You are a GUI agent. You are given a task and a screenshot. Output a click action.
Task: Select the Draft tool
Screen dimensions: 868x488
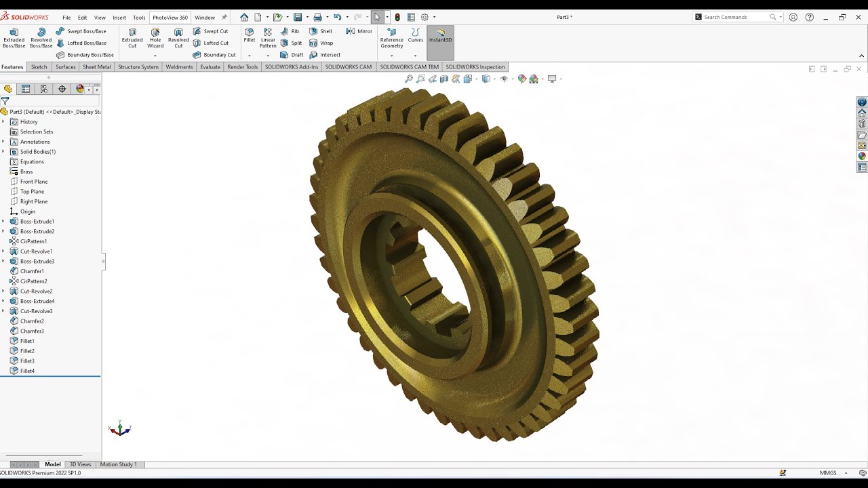[x=292, y=55]
